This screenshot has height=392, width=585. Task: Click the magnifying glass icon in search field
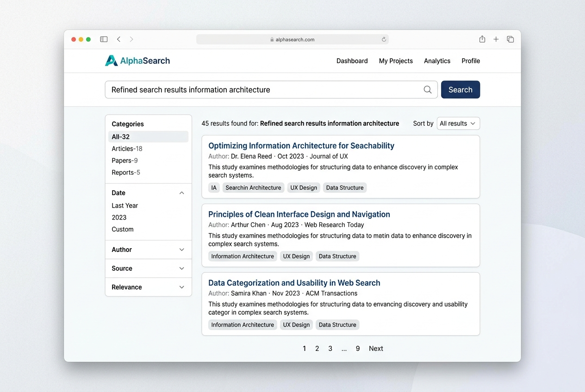click(428, 90)
